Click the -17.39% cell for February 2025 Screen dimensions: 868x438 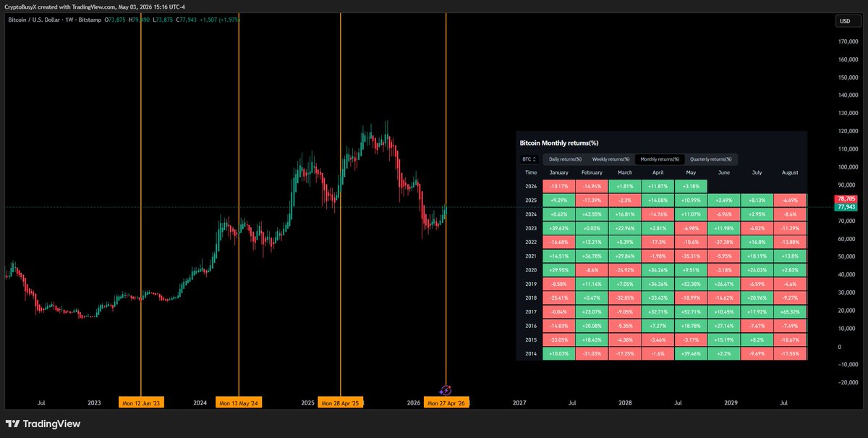click(592, 200)
